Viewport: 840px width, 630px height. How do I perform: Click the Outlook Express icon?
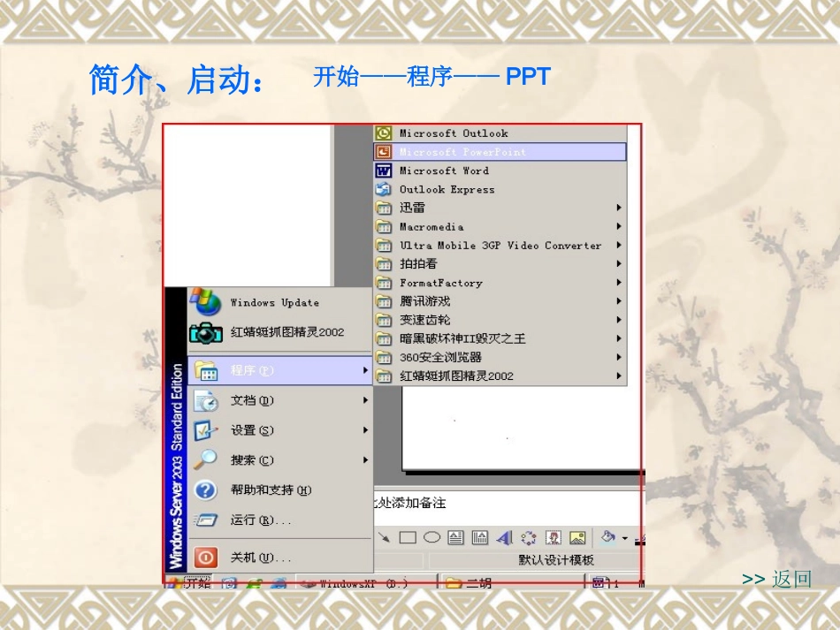tap(383, 189)
